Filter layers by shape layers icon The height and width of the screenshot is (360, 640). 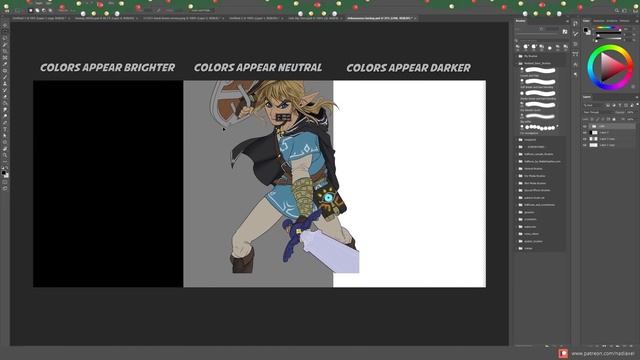pyautogui.click(x=626, y=105)
